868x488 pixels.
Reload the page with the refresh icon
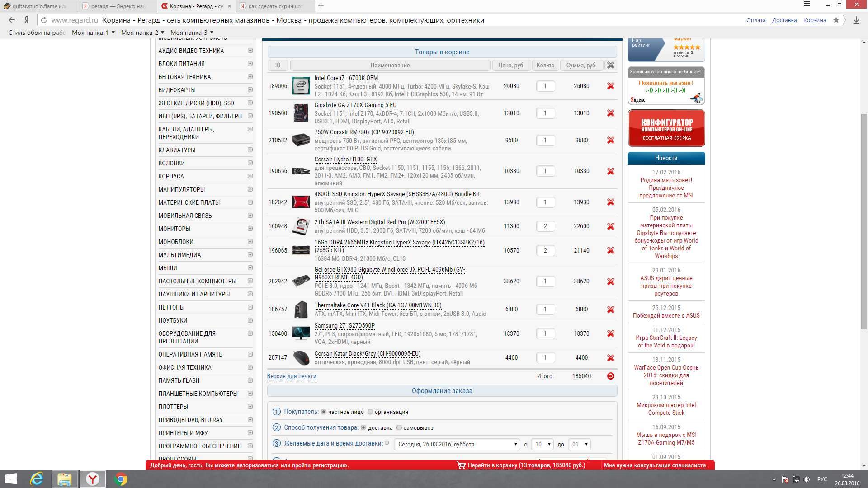coord(44,20)
